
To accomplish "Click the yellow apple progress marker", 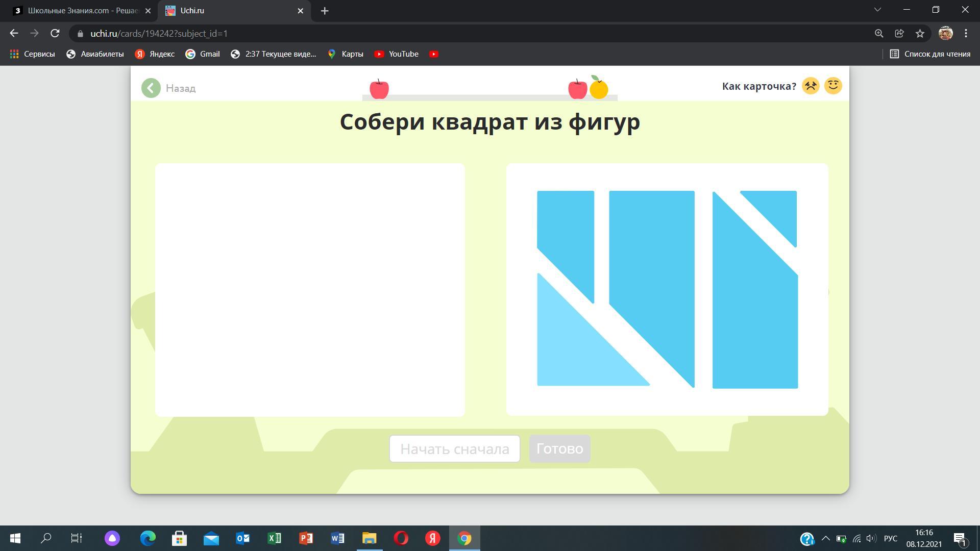I will tap(599, 89).
